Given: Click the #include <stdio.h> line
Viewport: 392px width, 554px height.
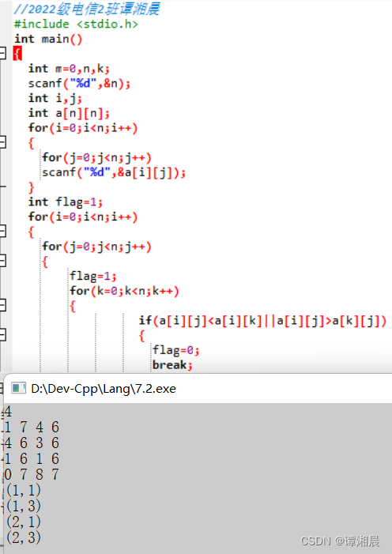Looking at the screenshot, I should pyautogui.click(x=76, y=24).
